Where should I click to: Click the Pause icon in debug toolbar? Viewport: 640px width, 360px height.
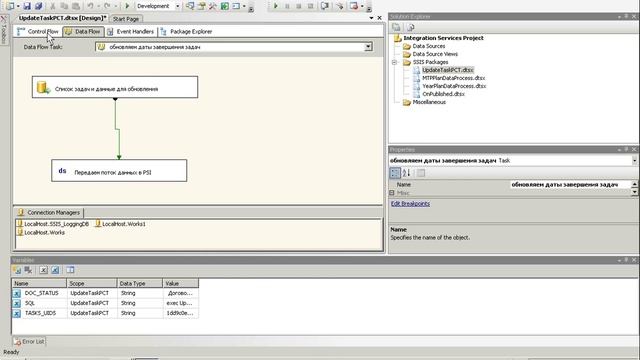[x=287, y=6]
